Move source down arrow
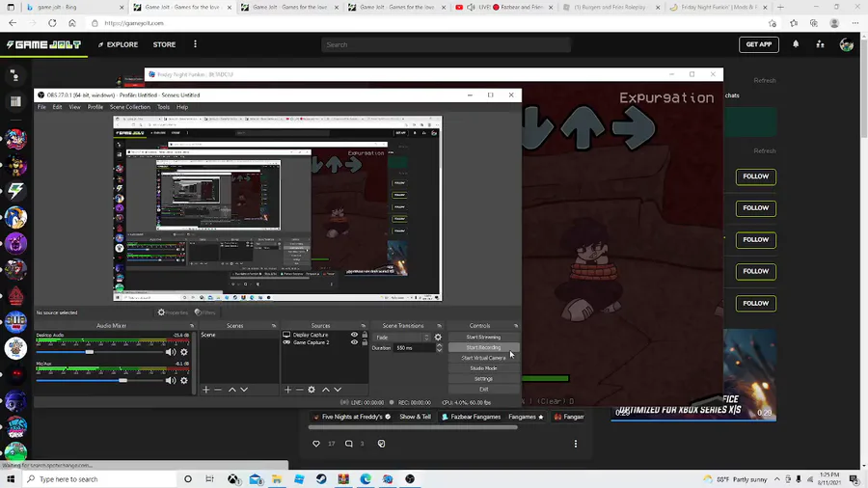 pyautogui.click(x=338, y=390)
